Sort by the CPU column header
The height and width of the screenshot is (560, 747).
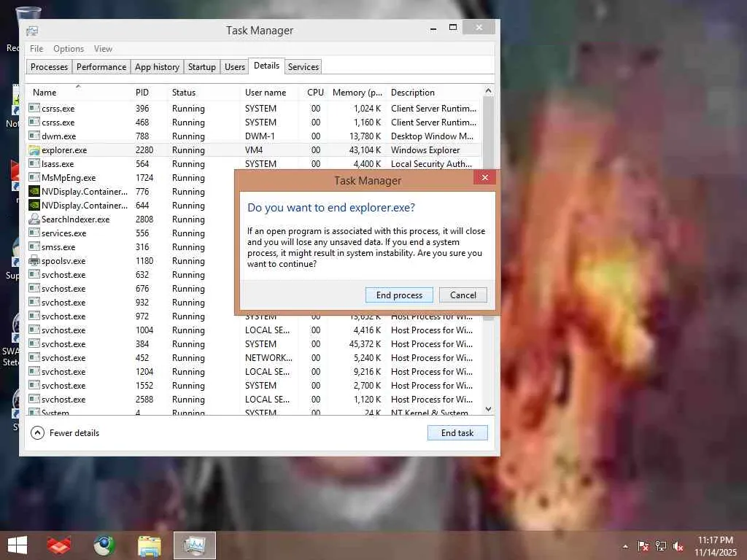coord(315,93)
